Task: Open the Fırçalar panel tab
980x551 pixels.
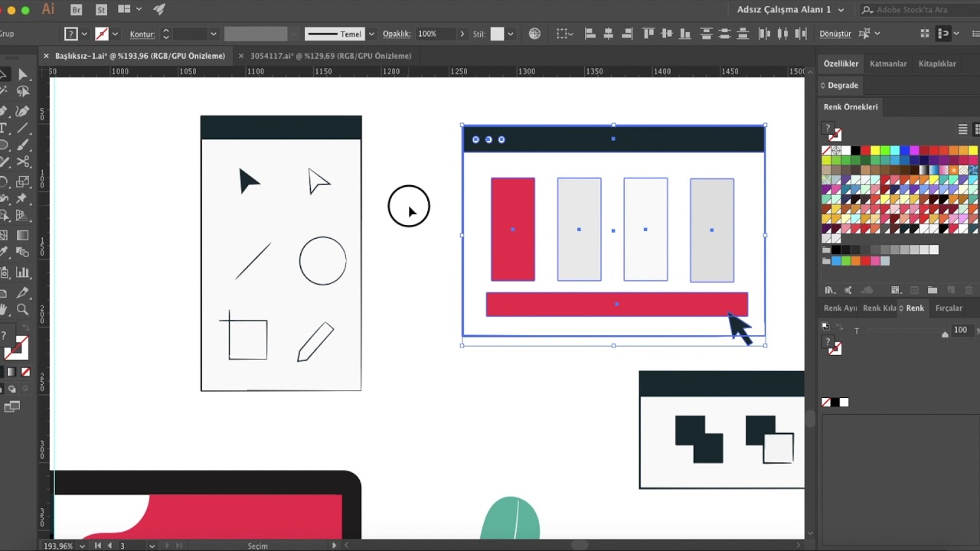Action: 949,308
